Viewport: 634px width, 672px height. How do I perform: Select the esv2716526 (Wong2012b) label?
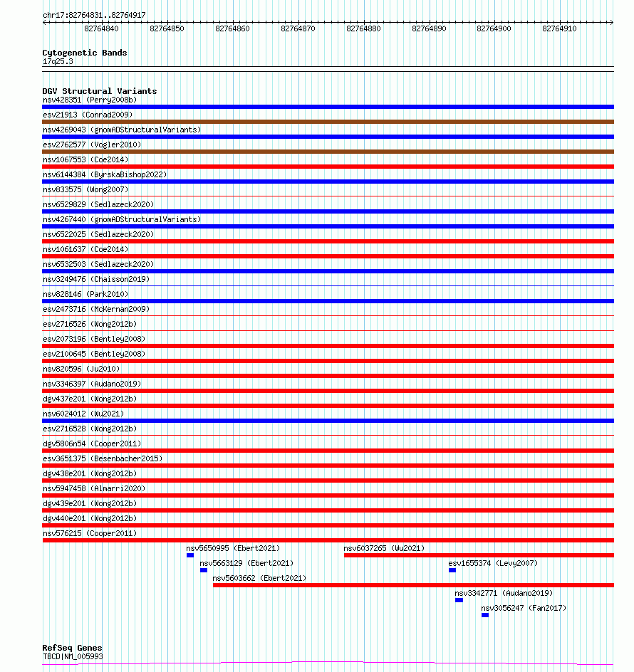[90, 325]
